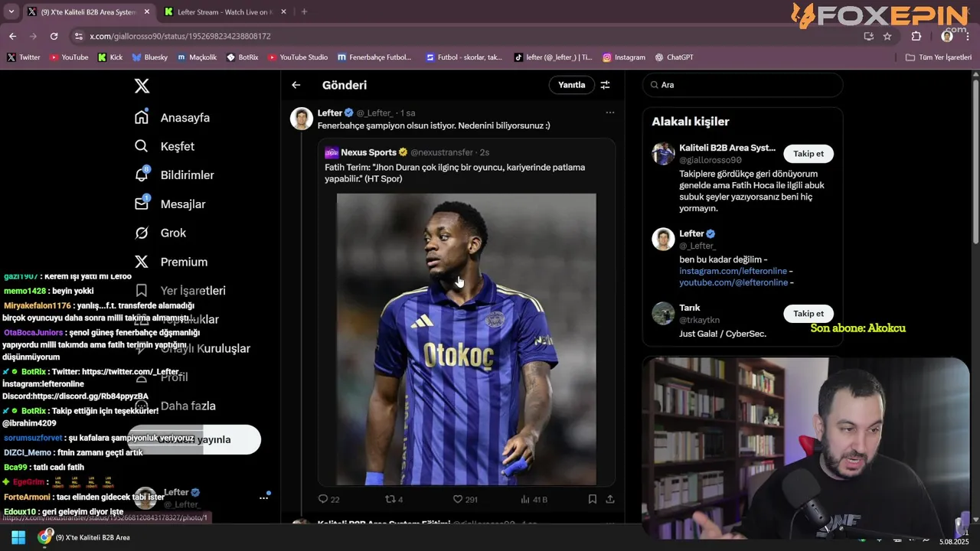
Task: Go back with post header arrow
Action: click(296, 85)
